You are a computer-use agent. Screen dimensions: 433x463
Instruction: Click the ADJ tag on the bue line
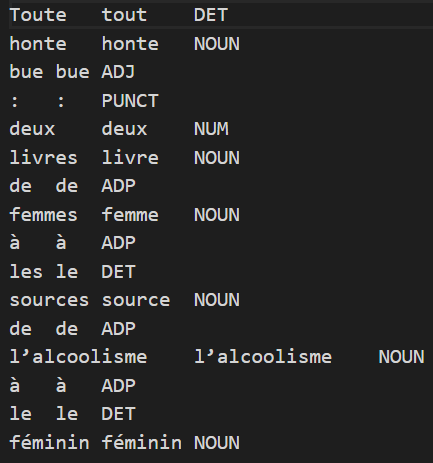(x=118, y=72)
